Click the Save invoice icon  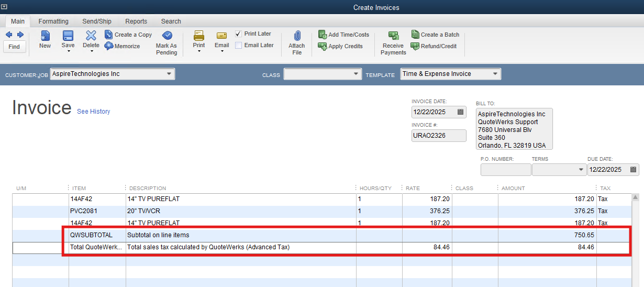pos(68,36)
